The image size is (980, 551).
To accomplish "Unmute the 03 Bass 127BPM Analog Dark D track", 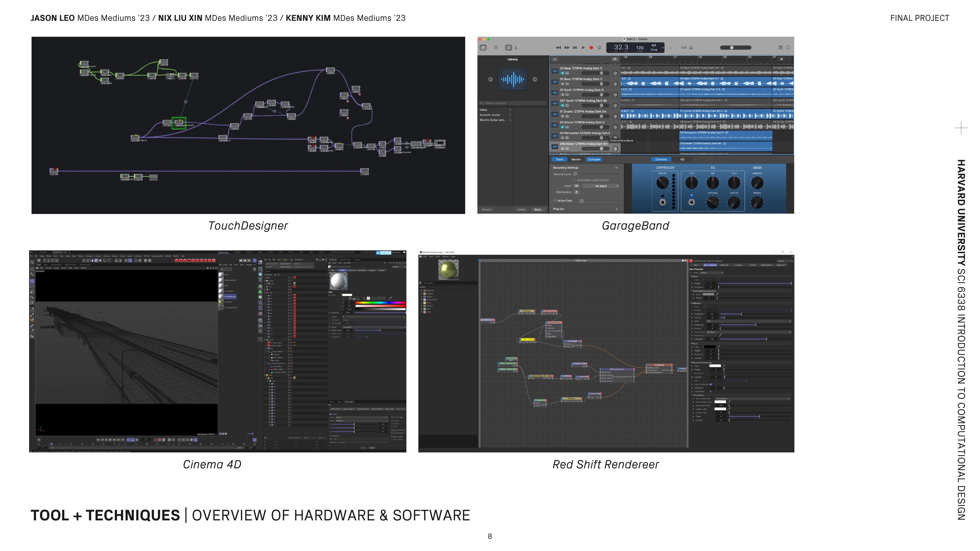I will click(x=562, y=73).
